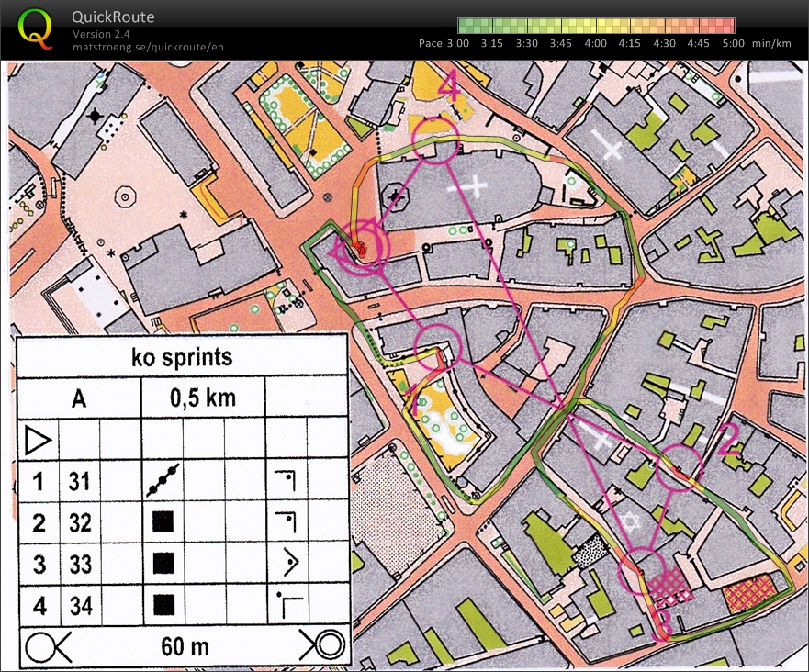Viewport: 809px width, 672px height.
Task: Click the building square symbol in row 32
Action: pyautogui.click(x=163, y=521)
